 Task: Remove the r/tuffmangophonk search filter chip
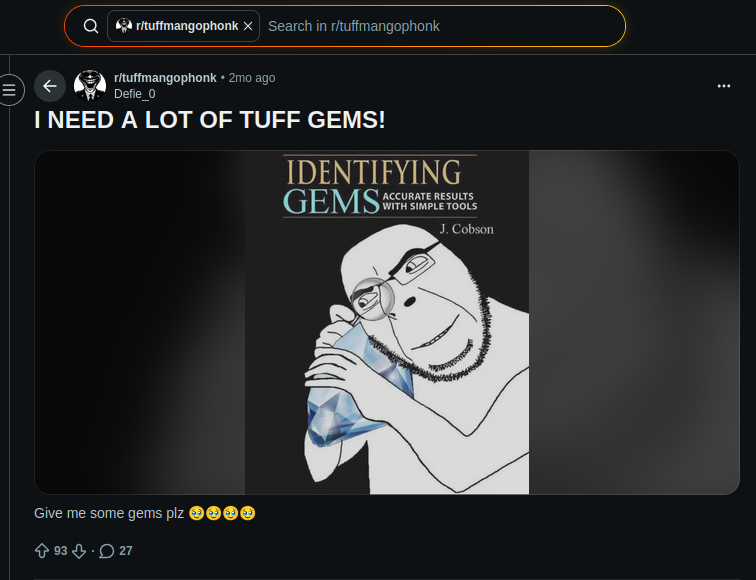[x=248, y=26]
